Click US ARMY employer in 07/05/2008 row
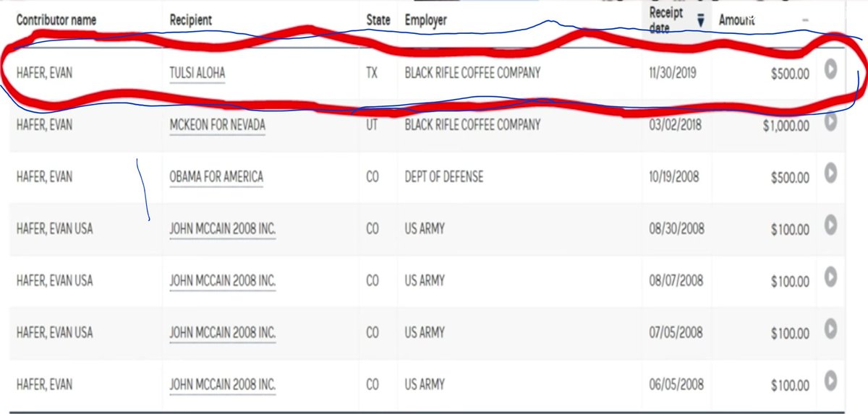This screenshot has height=414, width=868. (425, 333)
